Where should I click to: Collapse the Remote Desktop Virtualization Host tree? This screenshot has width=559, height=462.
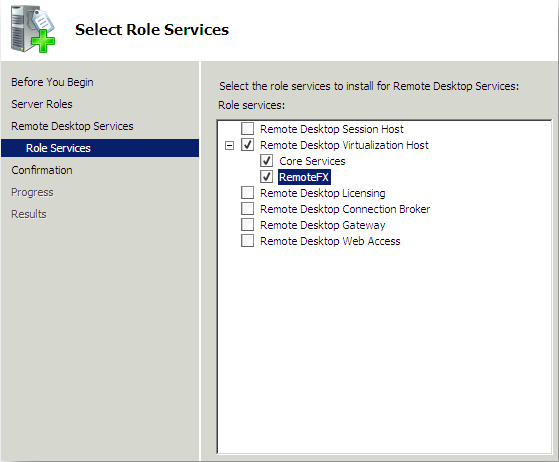pyautogui.click(x=230, y=145)
